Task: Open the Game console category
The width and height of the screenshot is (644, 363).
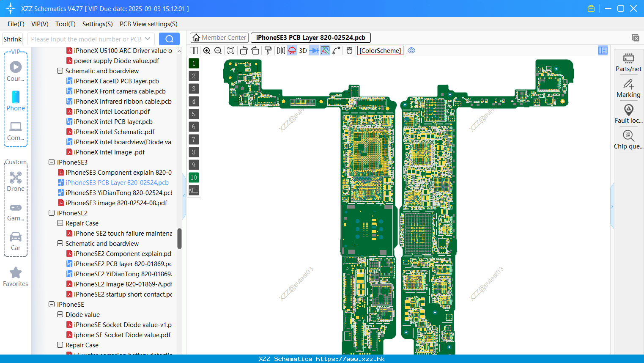Action: 16,212
